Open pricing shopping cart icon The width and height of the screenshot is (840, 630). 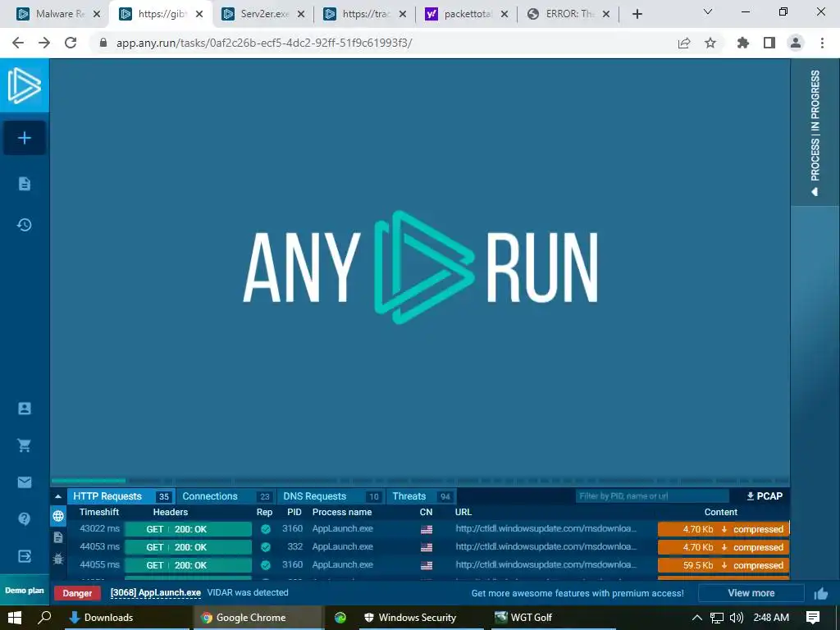pyautogui.click(x=24, y=445)
